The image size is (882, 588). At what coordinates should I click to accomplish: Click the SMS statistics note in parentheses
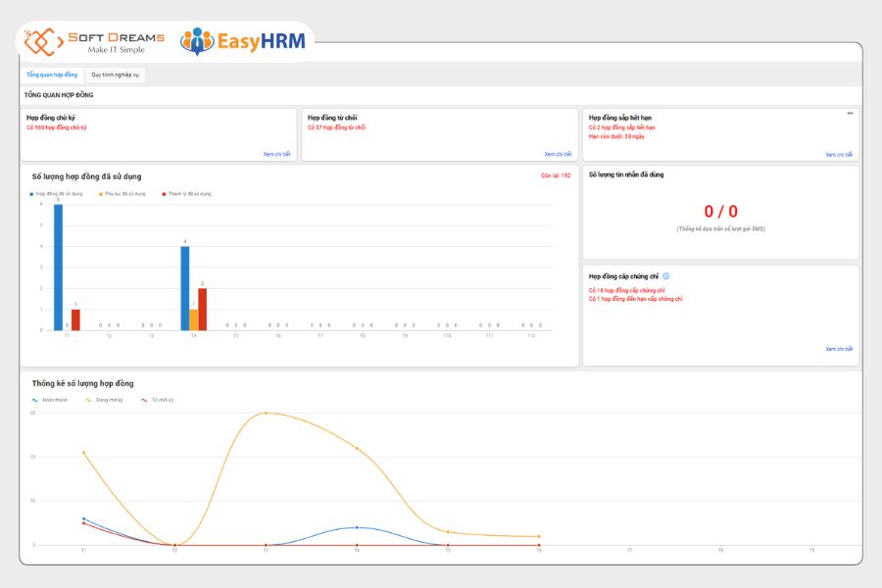pos(720,229)
